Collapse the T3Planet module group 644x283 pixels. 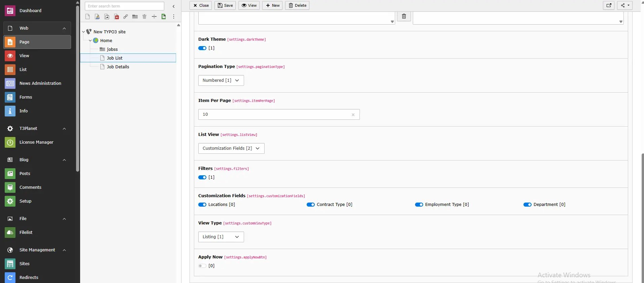(x=64, y=129)
